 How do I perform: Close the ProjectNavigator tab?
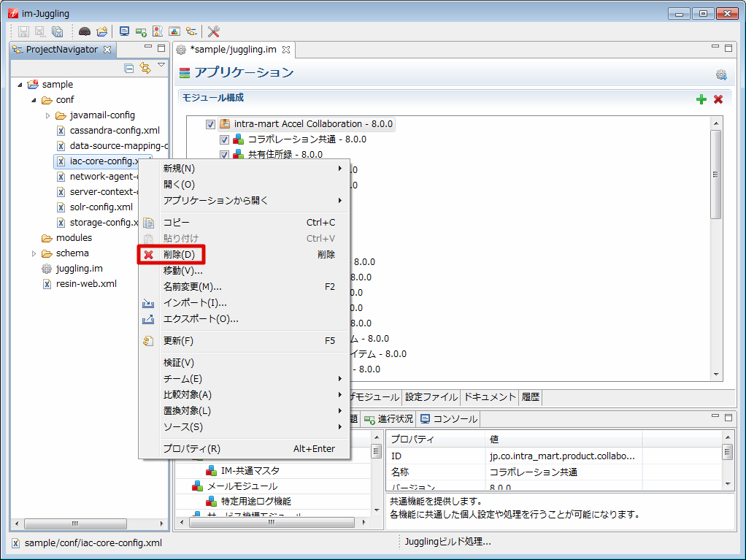point(107,50)
